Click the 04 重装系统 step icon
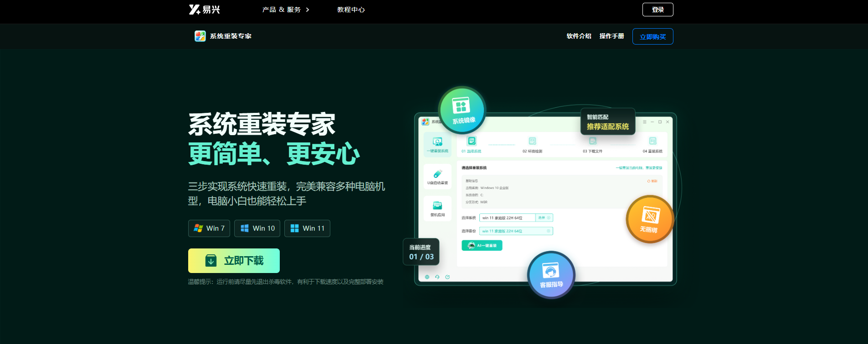Screen dimensions: 868x344 (652, 141)
